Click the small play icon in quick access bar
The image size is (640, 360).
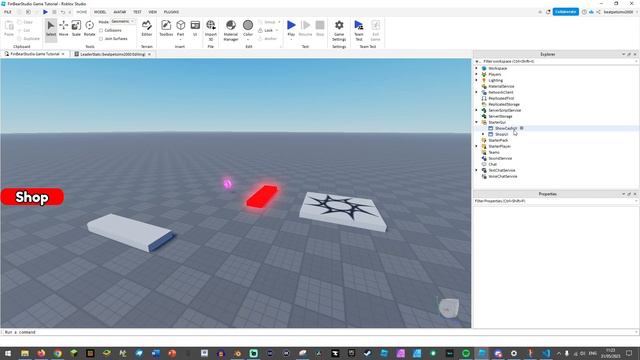pos(45,12)
